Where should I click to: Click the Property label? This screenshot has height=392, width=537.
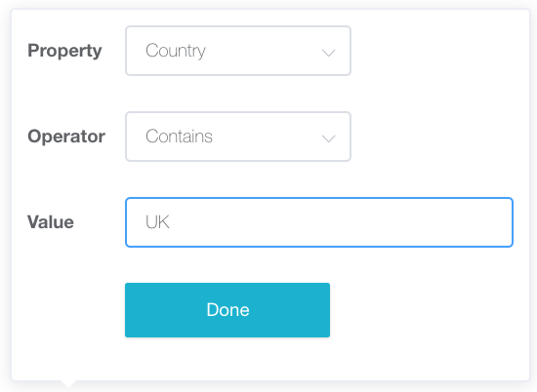tap(64, 52)
